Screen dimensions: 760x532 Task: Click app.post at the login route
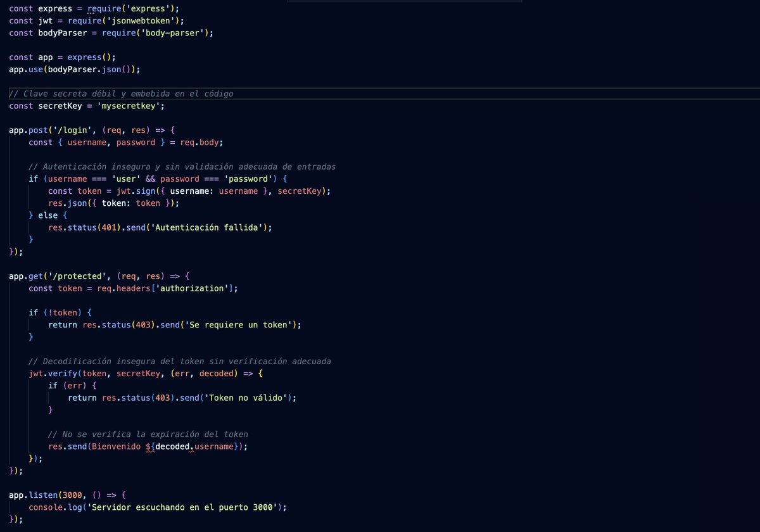(x=28, y=130)
